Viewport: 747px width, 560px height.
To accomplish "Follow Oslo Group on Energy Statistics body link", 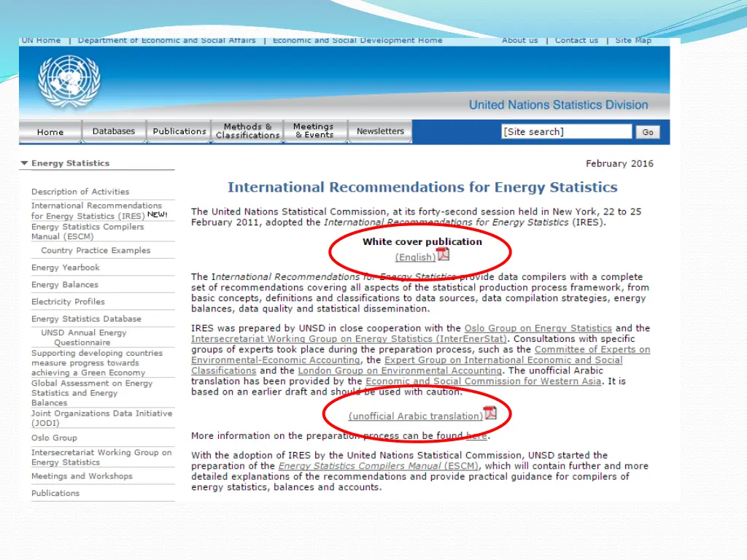I will 538,328.
